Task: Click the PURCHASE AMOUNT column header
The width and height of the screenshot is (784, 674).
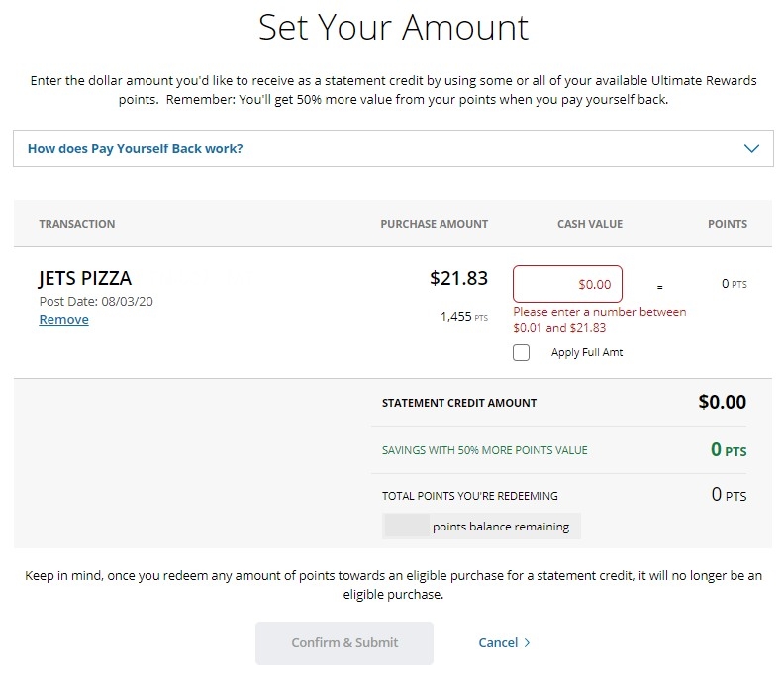Action: point(434,224)
